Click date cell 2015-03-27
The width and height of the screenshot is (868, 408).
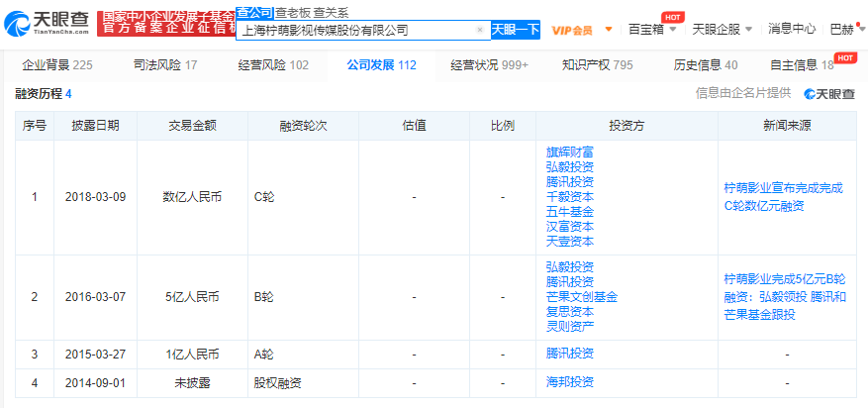(x=95, y=354)
